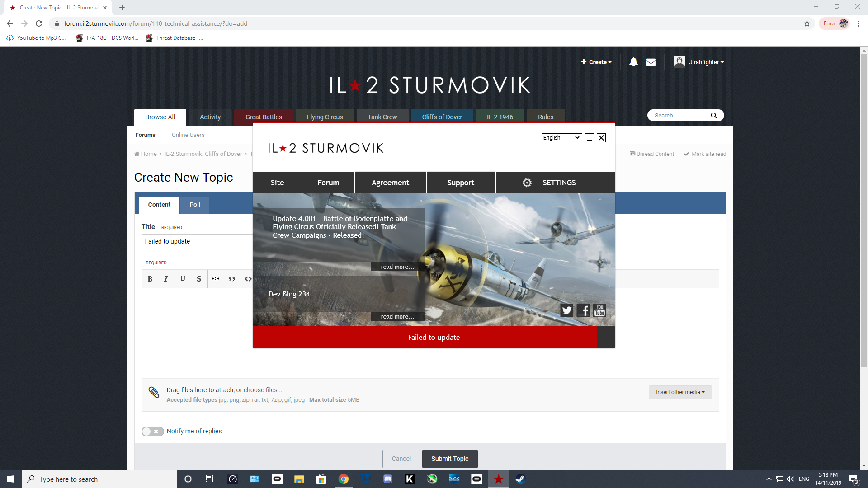Open Twitter link in launcher
This screenshot has height=488, width=868.
[x=566, y=310]
